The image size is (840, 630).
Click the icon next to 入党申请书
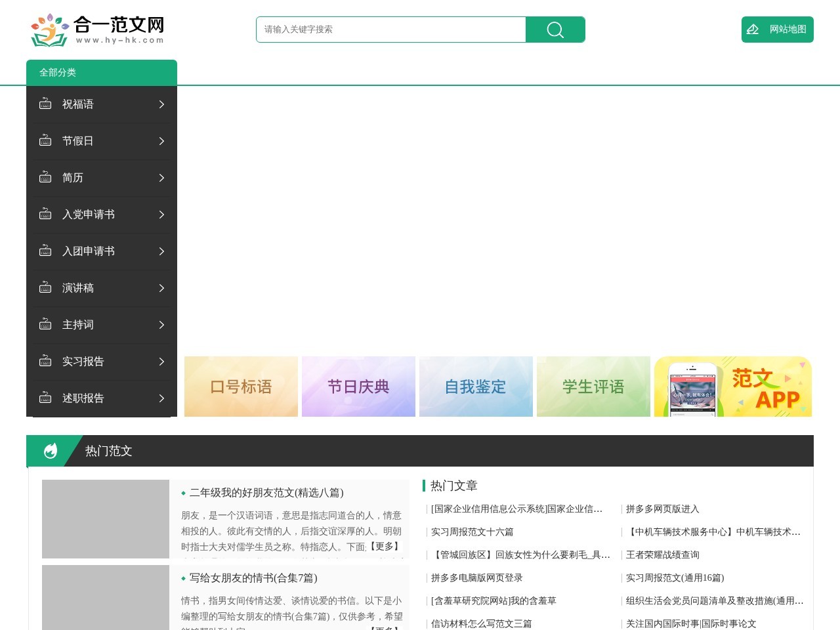pyautogui.click(x=45, y=215)
